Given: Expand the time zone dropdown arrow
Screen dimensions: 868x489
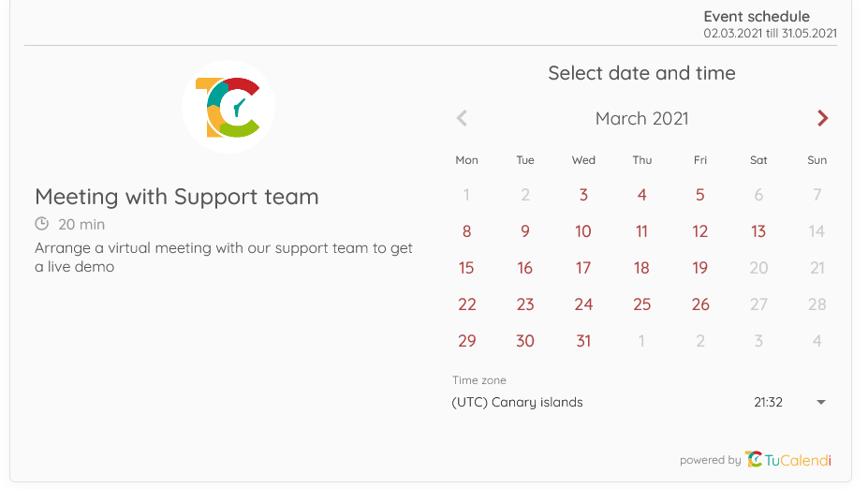Looking at the screenshot, I should pos(821,402).
